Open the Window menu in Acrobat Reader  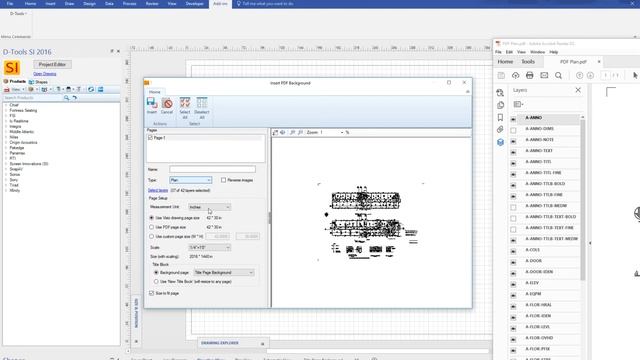[537, 52]
